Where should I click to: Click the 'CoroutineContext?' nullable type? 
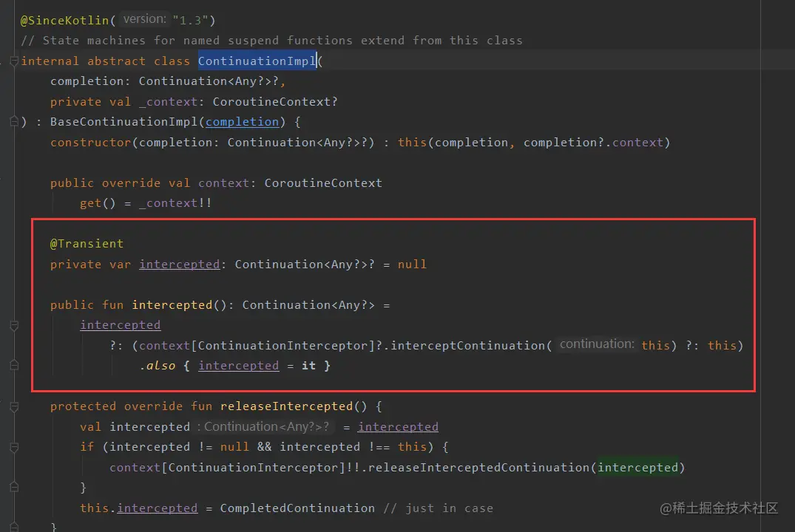pos(275,102)
